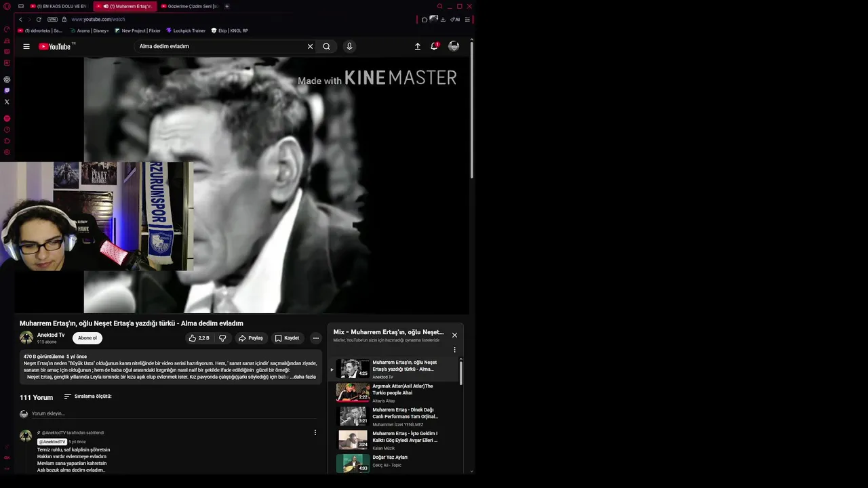
Task: Click the YouTube page vertical scrollbar
Action: point(471,108)
